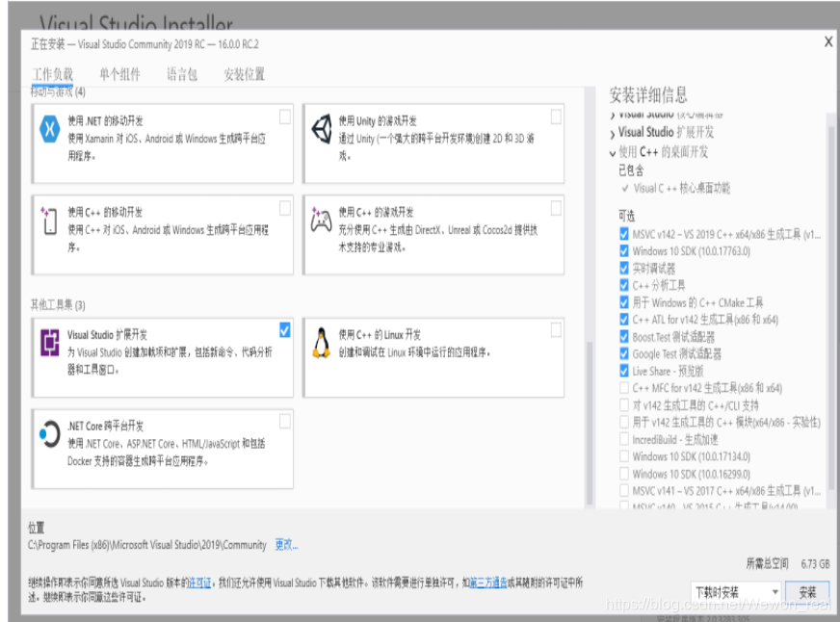Uncheck Google Test test adapter

coord(624,353)
